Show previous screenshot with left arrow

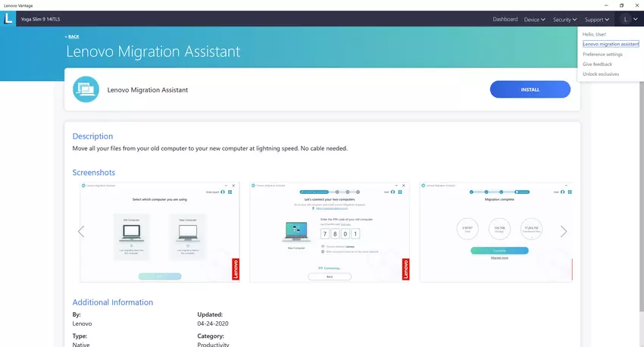81,232
